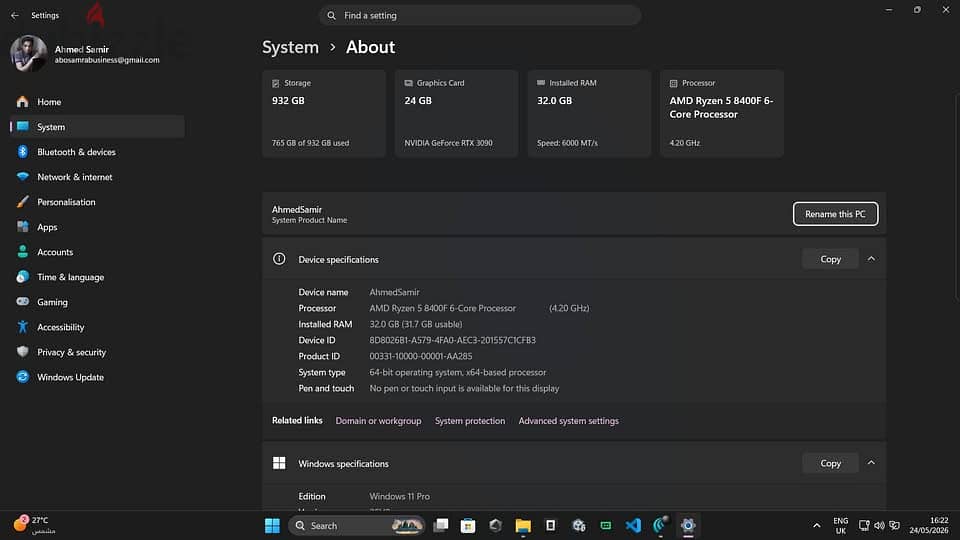The image size is (960, 540).
Task: Click the Find a setting search field
Action: (x=480, y=15)
